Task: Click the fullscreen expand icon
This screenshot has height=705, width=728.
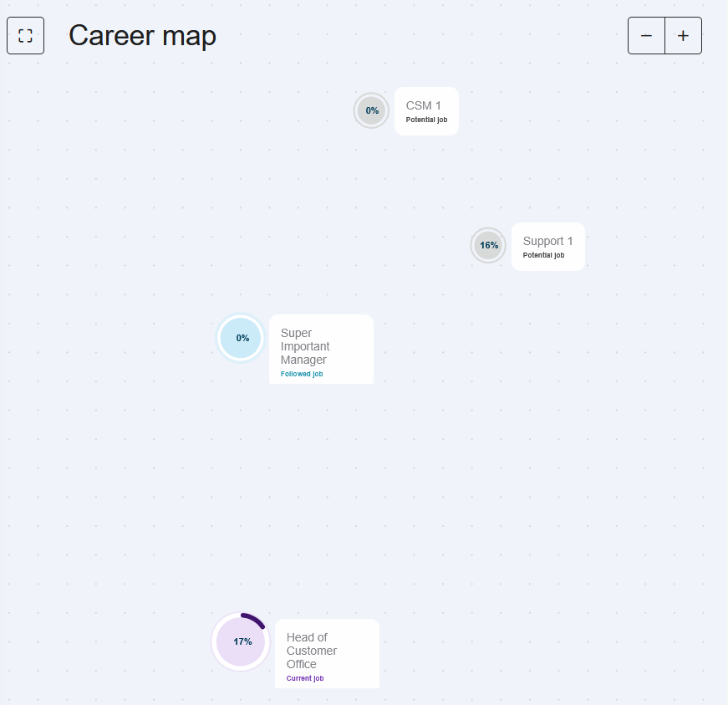Action: point(25,35)
